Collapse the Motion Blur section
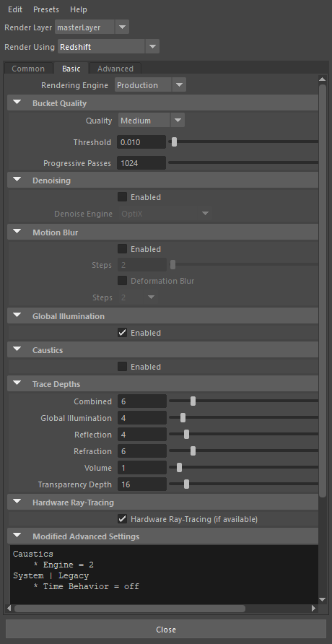This screenshot has height=644, width=332. point(17,232)
